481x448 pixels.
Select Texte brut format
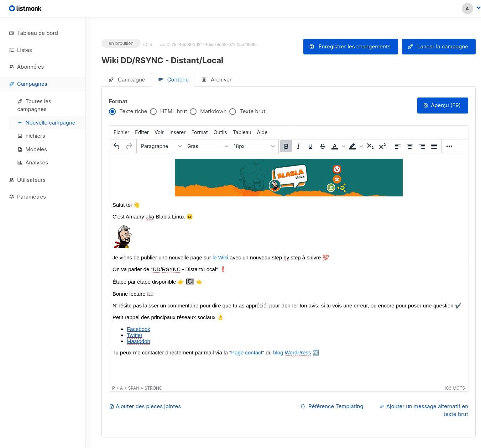coord(233,111)
